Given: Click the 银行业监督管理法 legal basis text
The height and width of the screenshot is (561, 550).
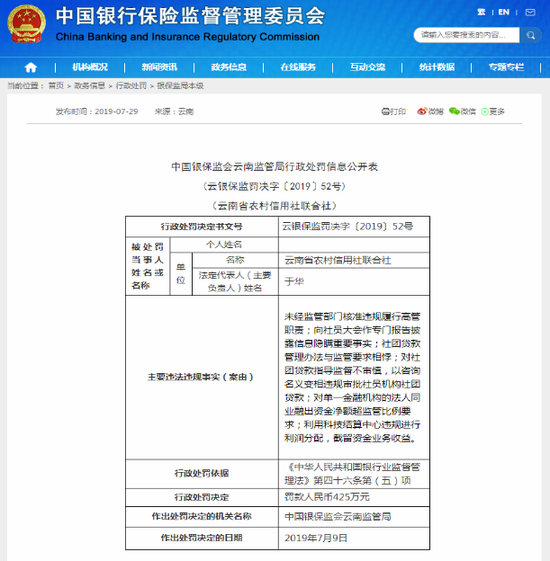Looking at the screenshot, I should click(x=352, y=474).
